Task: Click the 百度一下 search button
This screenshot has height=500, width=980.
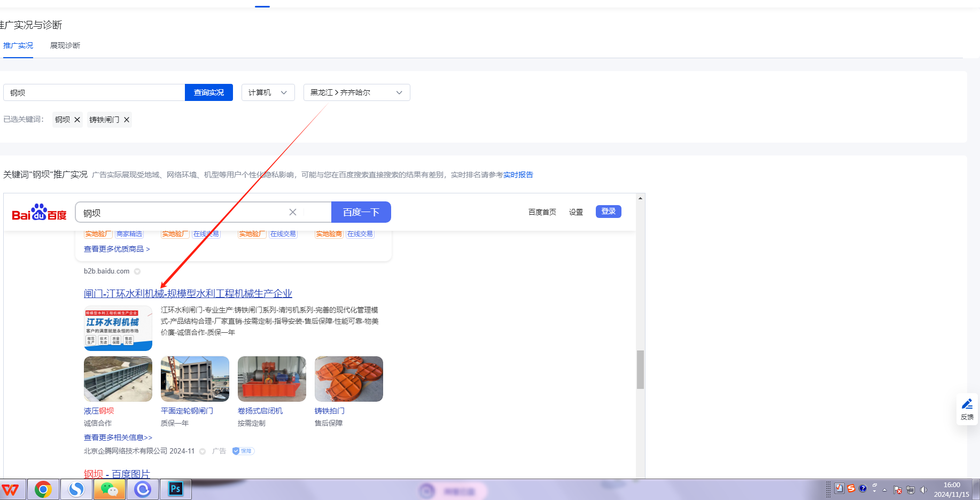Action: pyautogui.click(x=361, y=212)
